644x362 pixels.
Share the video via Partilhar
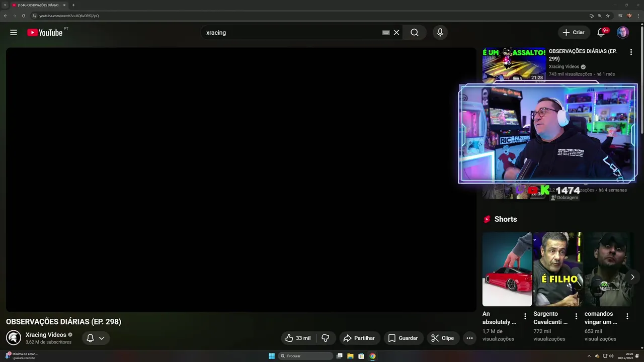[x=359, y=338]
